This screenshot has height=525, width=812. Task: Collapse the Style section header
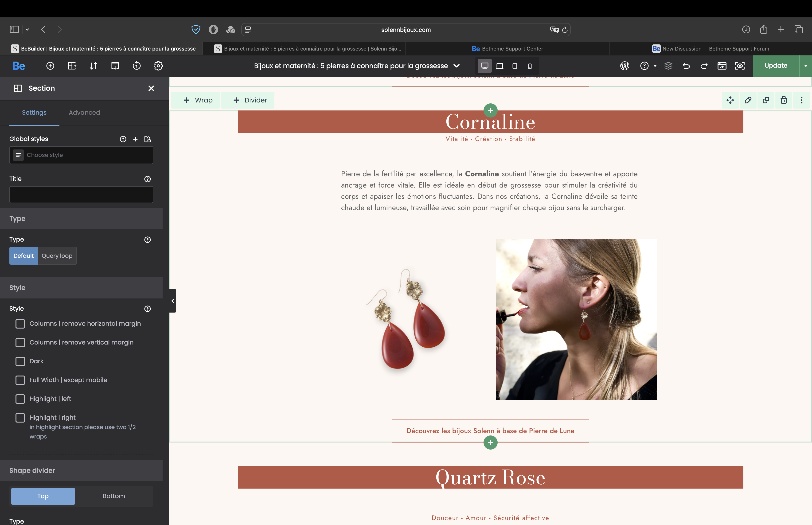point(81,288)
